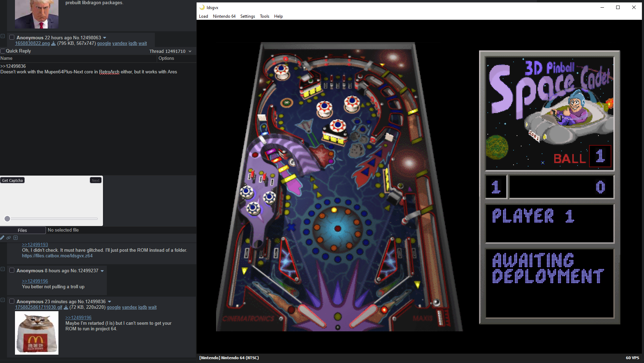Follow the >>12499193 quote link
Viewport: 644px width, 363px height.
(35, 245)
